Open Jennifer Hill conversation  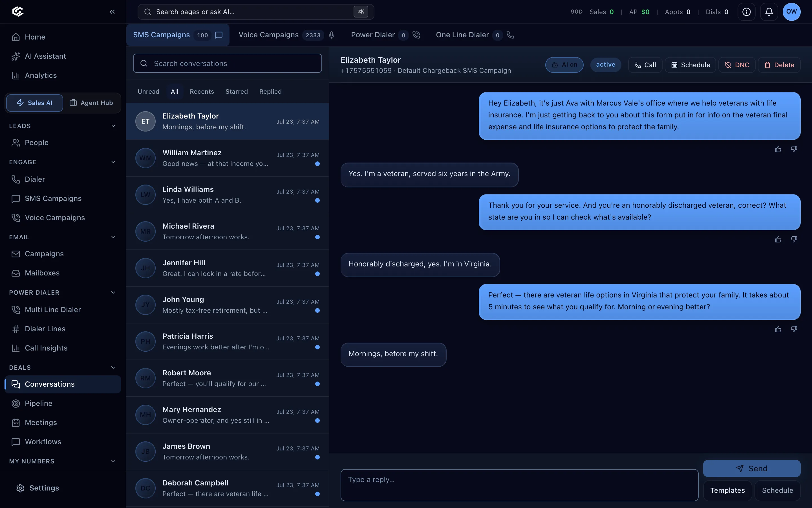tap(228, 268)
